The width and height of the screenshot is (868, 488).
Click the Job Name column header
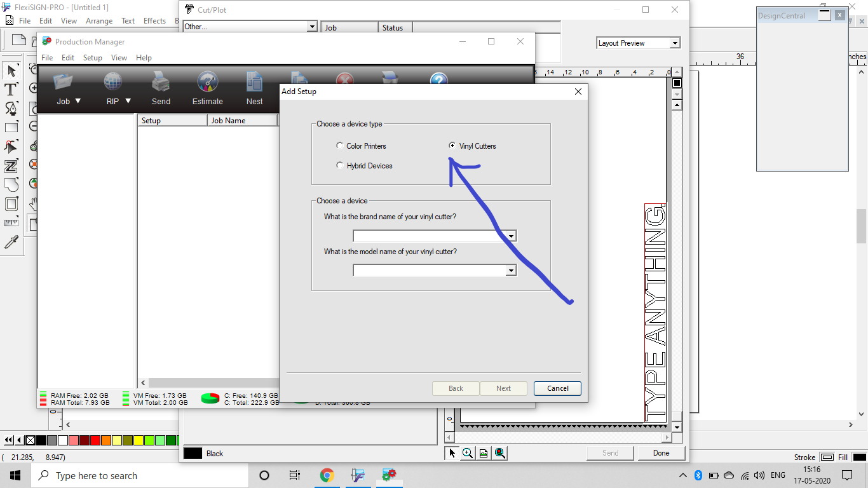242,120
